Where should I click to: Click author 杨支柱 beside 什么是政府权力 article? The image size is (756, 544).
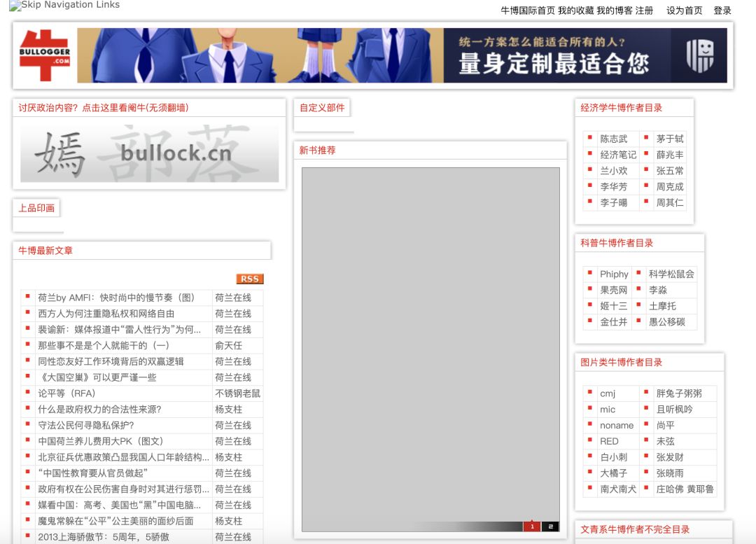(x=228, y=409)
